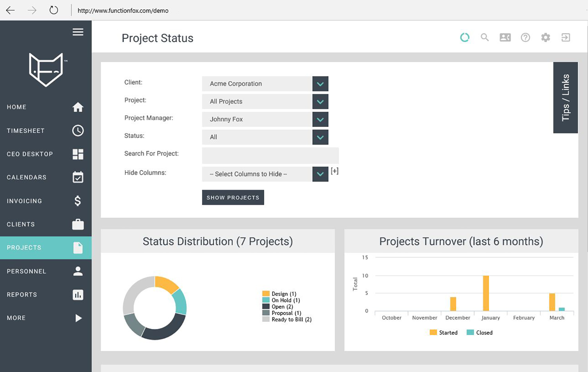
Task: Click the teal refresh circle icon
Action: [465, 37]
